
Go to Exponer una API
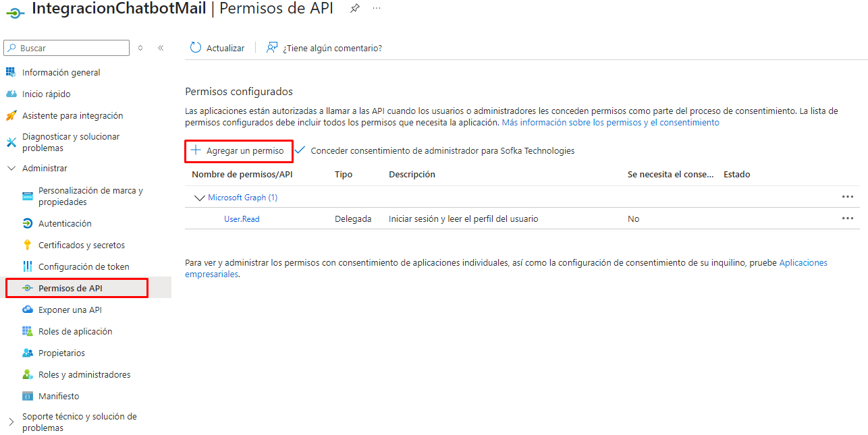pyautogui.click(x=70, y=310)
